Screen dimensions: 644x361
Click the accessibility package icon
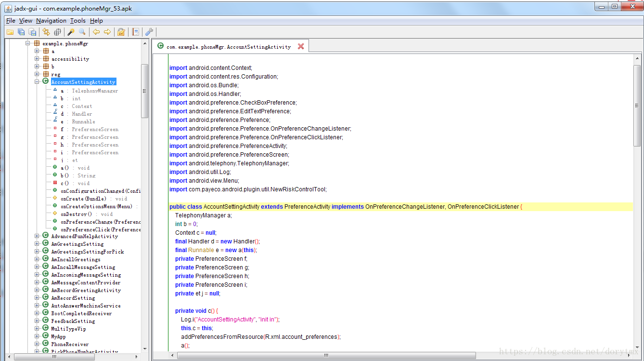[46, 59]
